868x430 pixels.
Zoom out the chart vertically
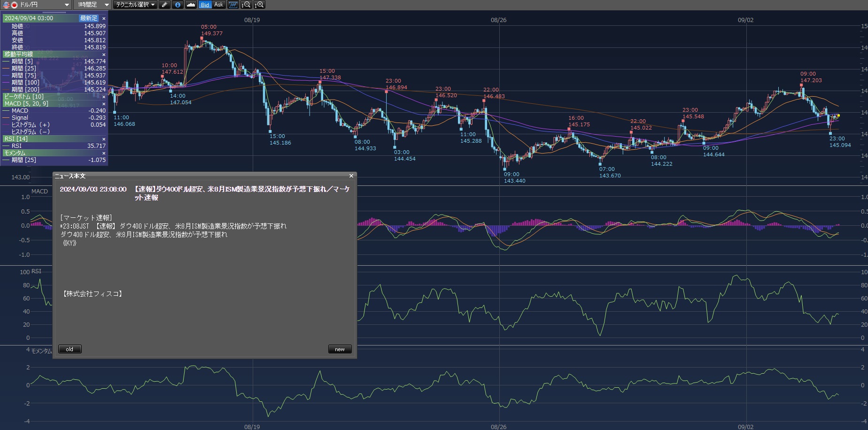[246, 5]
